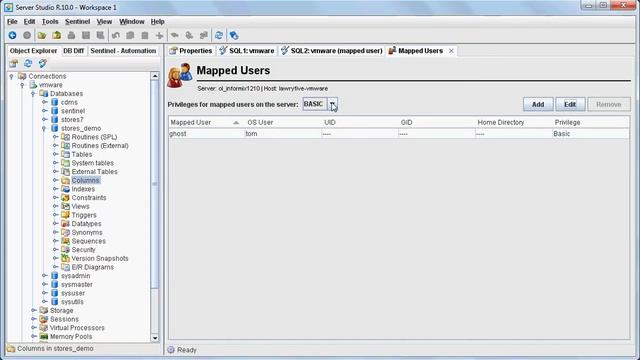This screenshot has width=640, height=360.
Task: Click Object Explorer scrollbar down arrow
Action: point(155,338)
